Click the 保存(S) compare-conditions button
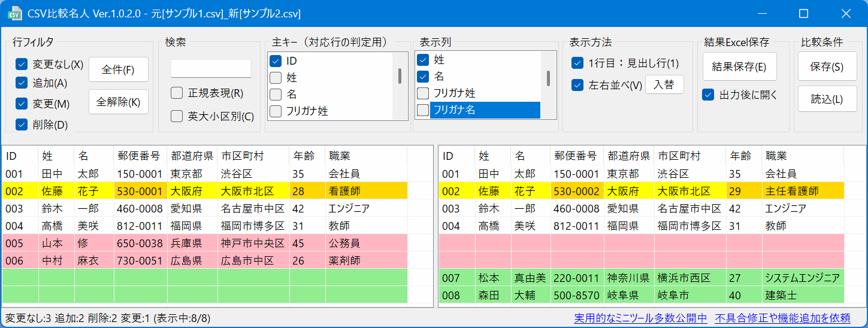 point(827,66)
